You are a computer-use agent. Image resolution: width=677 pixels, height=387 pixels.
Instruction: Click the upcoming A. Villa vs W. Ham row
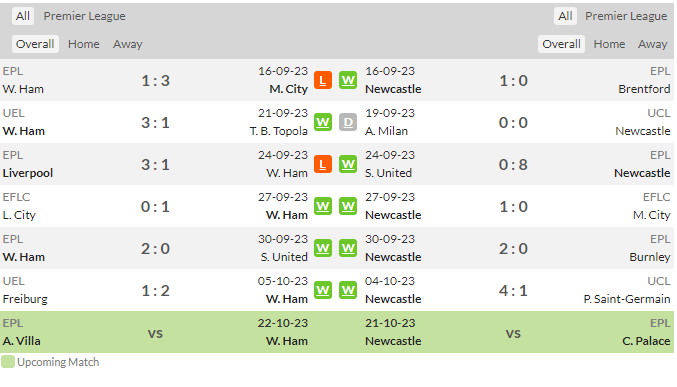(x=155, y=332)
